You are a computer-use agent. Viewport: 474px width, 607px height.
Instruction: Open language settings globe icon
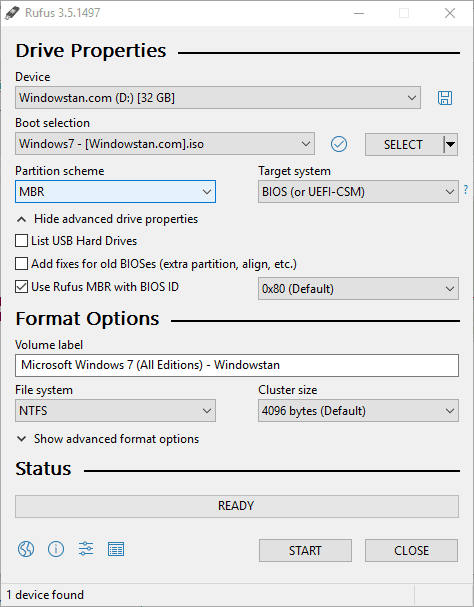click(x=26, y=549)
